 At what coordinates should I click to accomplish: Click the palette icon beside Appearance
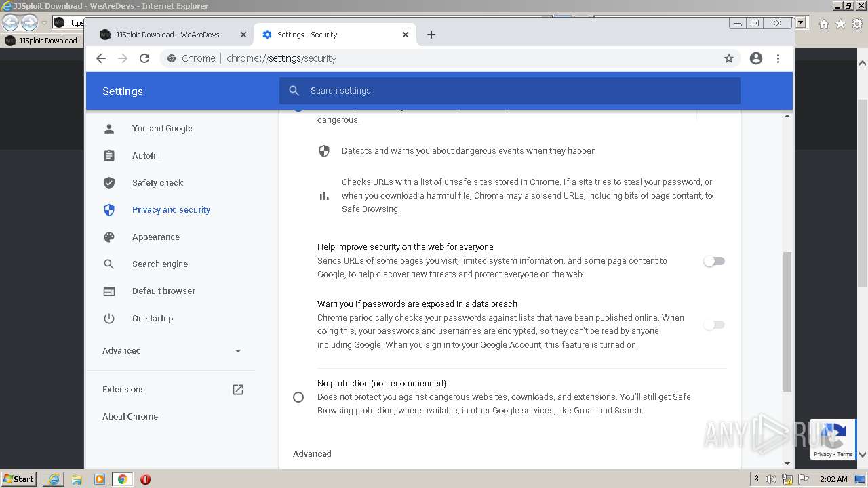tap(109, 237)
